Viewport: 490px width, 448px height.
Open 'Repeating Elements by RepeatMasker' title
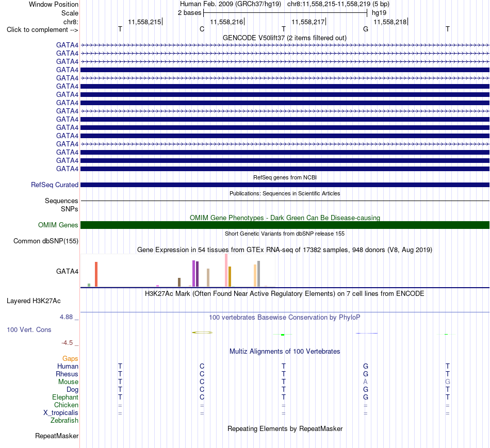tap(285, 428)
